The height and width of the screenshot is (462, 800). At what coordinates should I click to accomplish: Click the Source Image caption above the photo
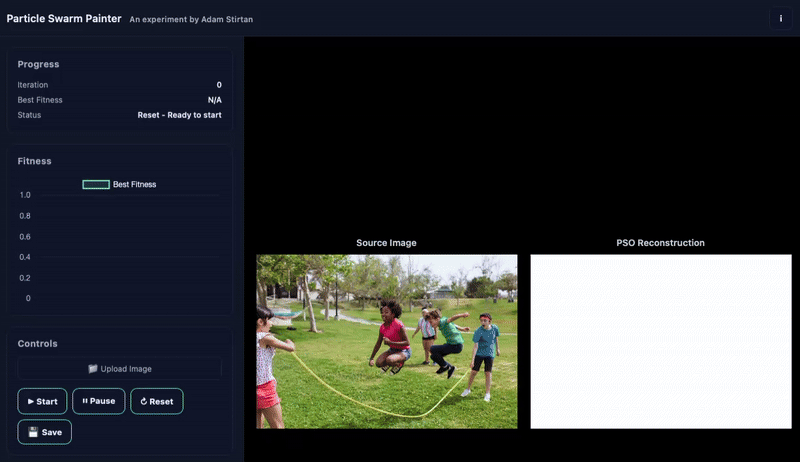coord(386,243)
